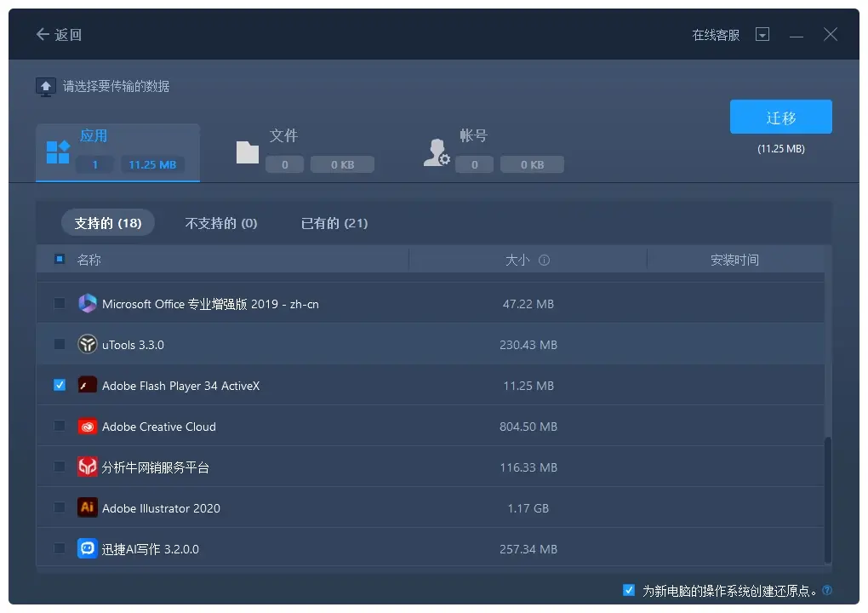Viewport: 868px width, 613px height.
Task: Switch to the 已有的 (21) tab
Action: tap(334, 223)
